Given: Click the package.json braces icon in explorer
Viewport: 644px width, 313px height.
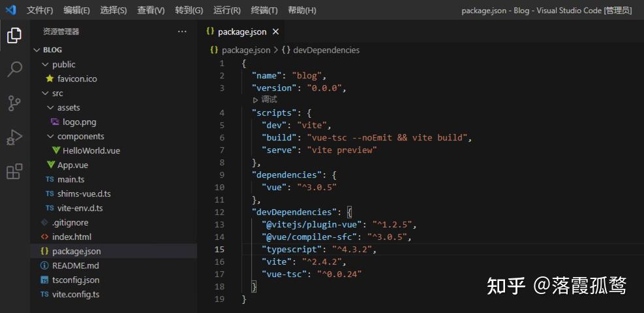Looking at the screenshot, I should (x=45, y=251).
